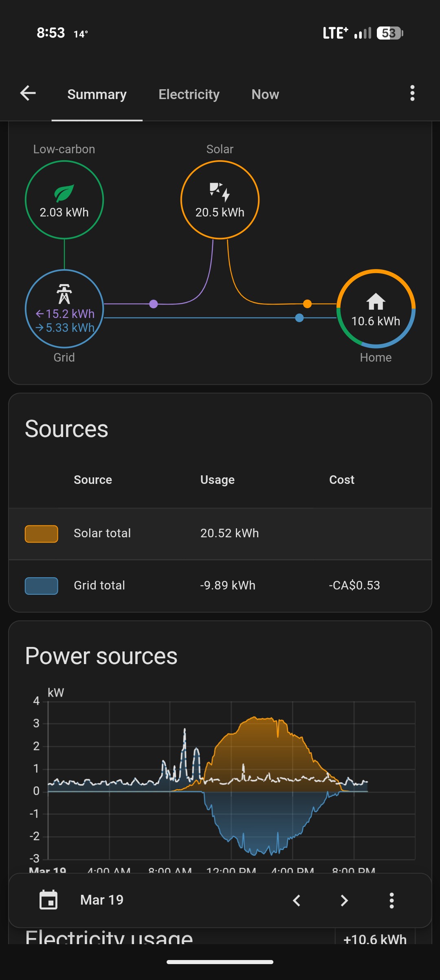
Task: Click the Solar total source row
Action: point(220,534)
